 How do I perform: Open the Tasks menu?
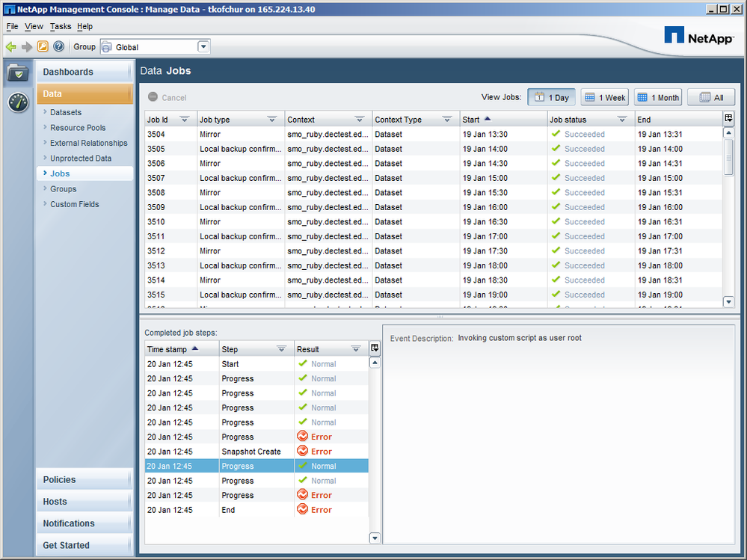pos(61,26)
